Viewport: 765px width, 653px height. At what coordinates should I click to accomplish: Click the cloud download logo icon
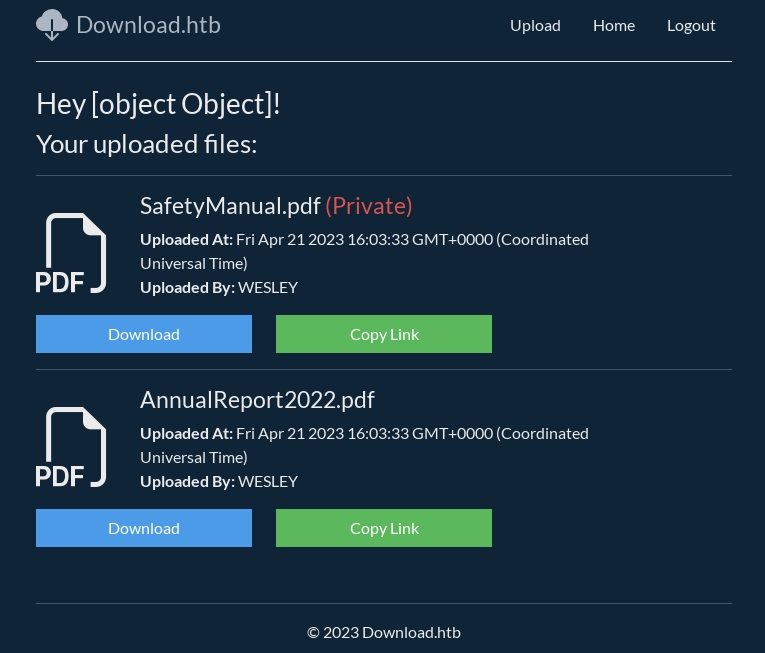(x=52, y=25)
